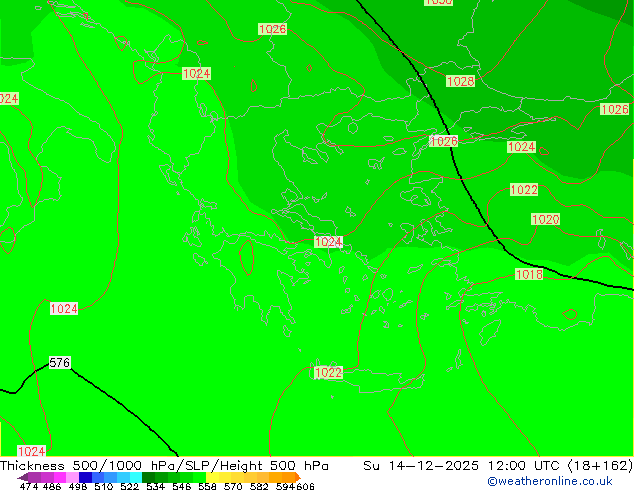
Task: Click the black 576 height contour label
Action: click(59, 363)
